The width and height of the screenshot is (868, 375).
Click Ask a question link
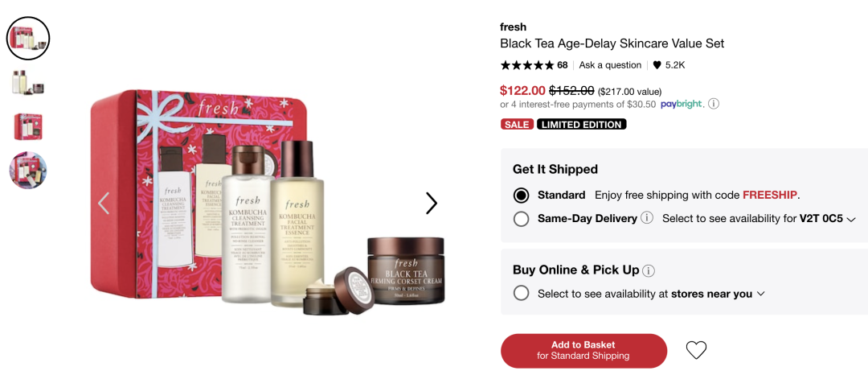coord(610,65)
